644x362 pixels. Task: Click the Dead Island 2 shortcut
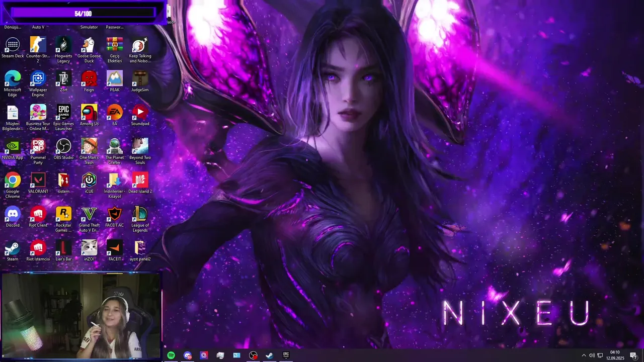(x=140, y=183)
